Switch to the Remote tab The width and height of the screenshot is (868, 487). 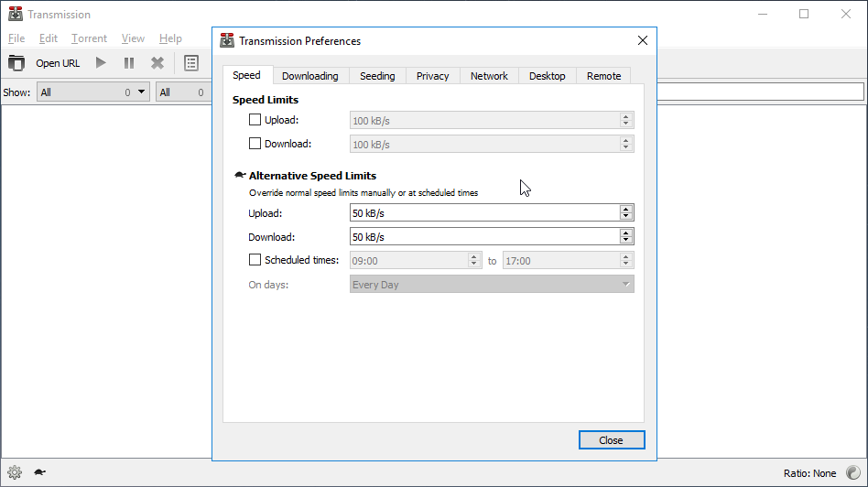tap(603, 76)
